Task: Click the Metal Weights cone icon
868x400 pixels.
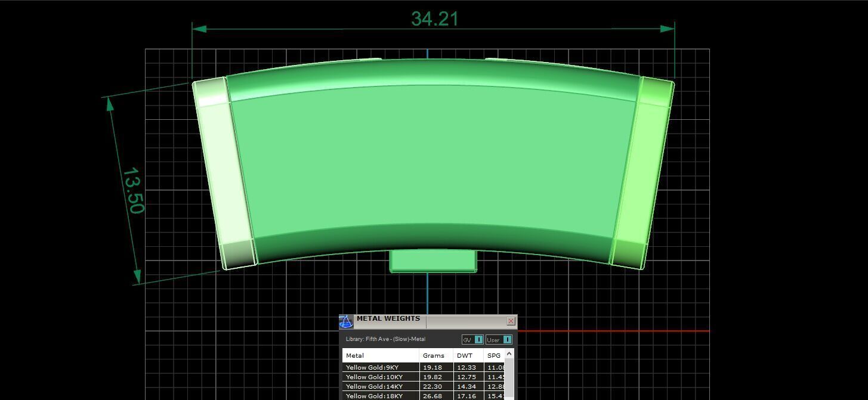Action: point(346,322)
